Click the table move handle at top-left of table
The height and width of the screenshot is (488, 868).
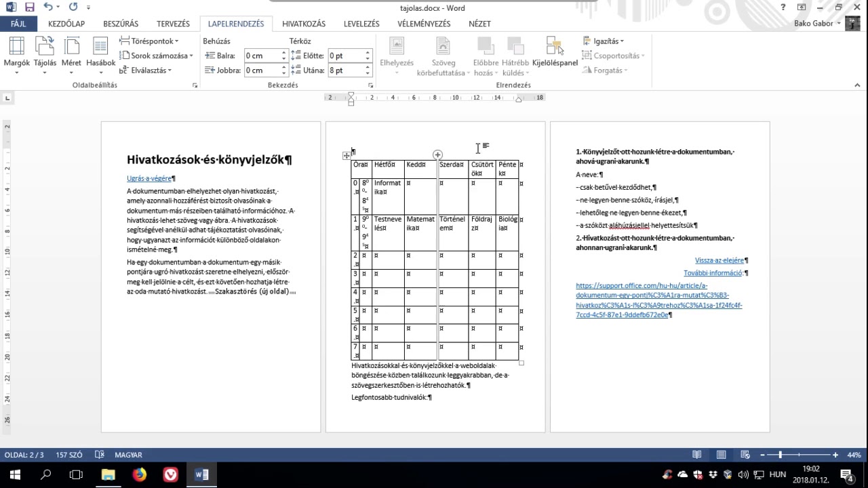(x=347, y=156)
